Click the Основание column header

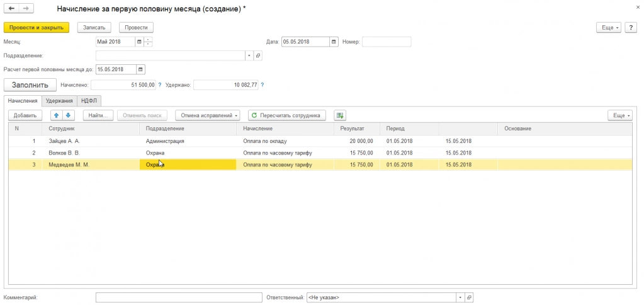[x=565, y=129]
